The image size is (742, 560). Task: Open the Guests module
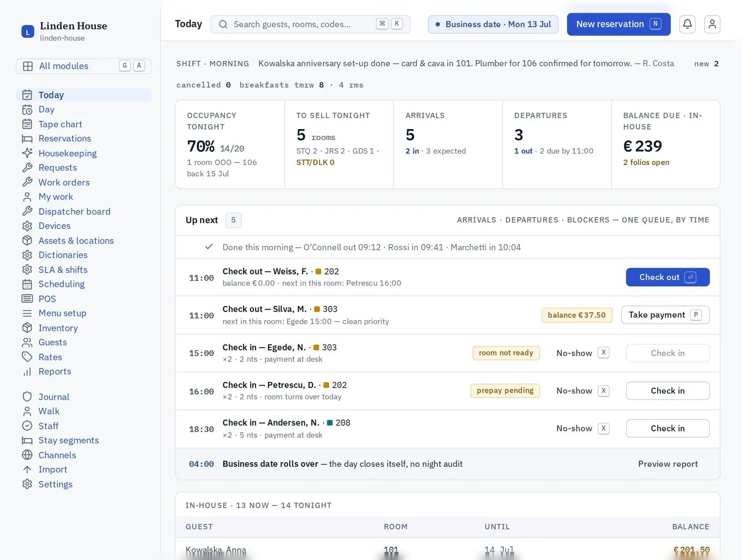84,342
